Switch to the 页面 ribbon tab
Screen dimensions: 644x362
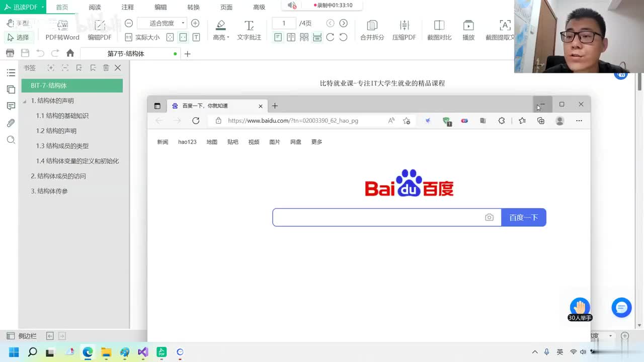[x=226, y=7]
